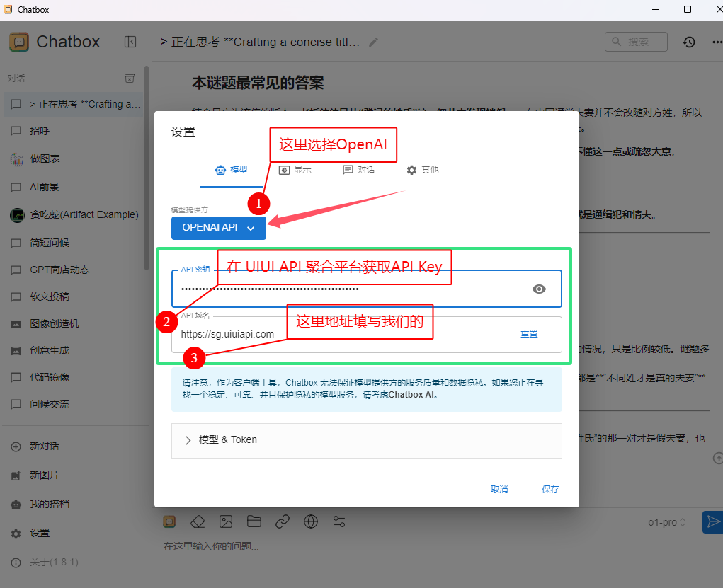Click the Chatbox logo in the sidebar
The image size is (723, 588).
coord(19,42)
